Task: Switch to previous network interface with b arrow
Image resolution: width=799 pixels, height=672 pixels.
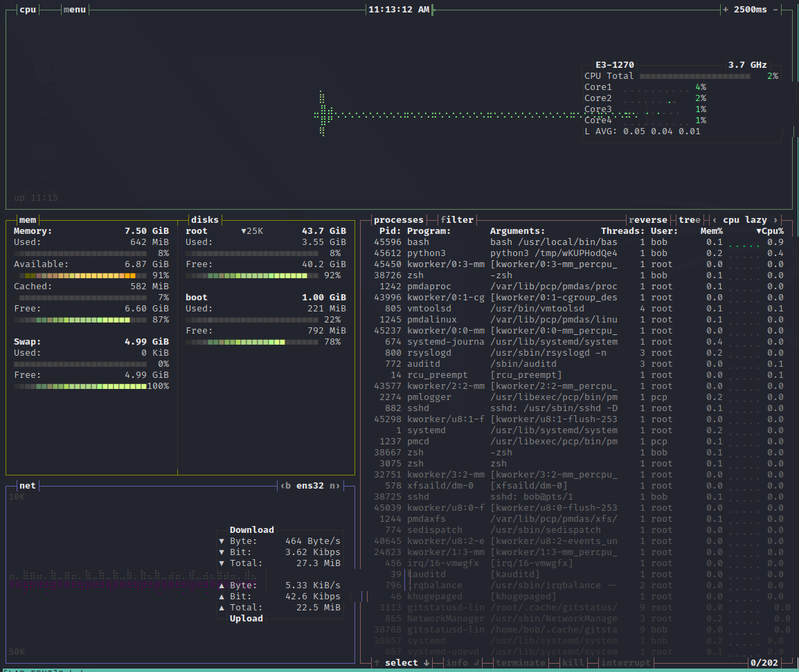Action: click(x=286, y=486)
